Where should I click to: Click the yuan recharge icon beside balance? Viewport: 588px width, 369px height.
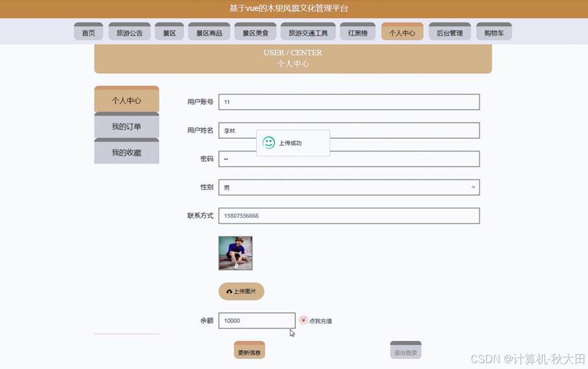pyautogui.click(x=303, y=320)
